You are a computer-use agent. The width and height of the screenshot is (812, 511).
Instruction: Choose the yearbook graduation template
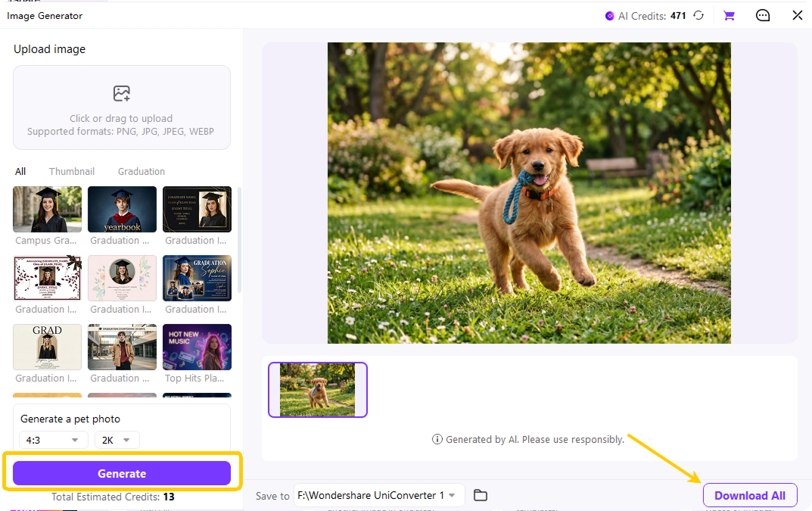[122, 210]
